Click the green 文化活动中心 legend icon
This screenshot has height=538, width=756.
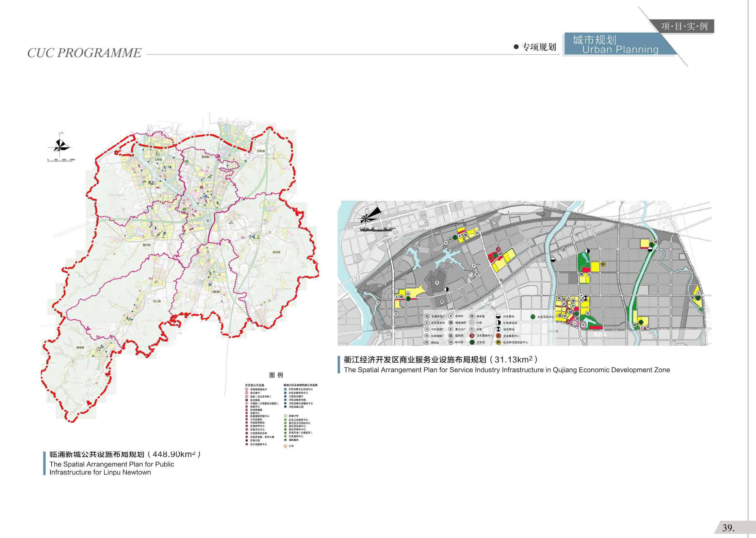[533, 317]
